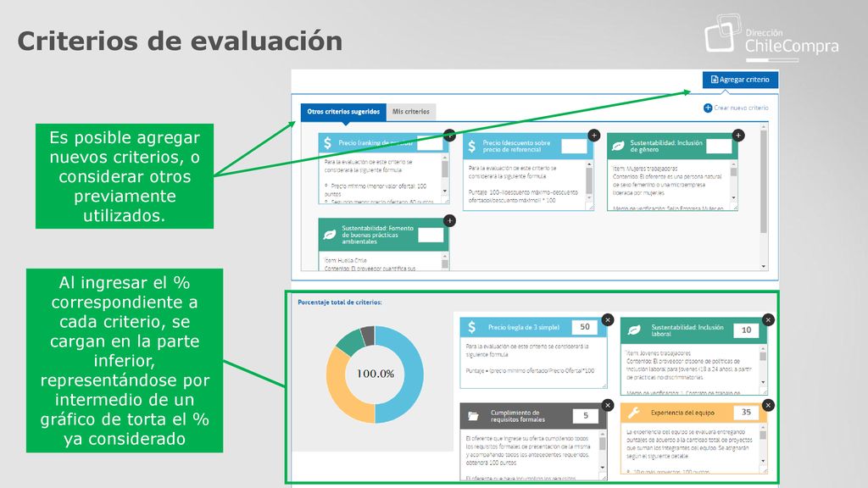The image size is (868, 488).
Task: Click percentage field of Precio descuento card
Action: [x=574, y=146]
